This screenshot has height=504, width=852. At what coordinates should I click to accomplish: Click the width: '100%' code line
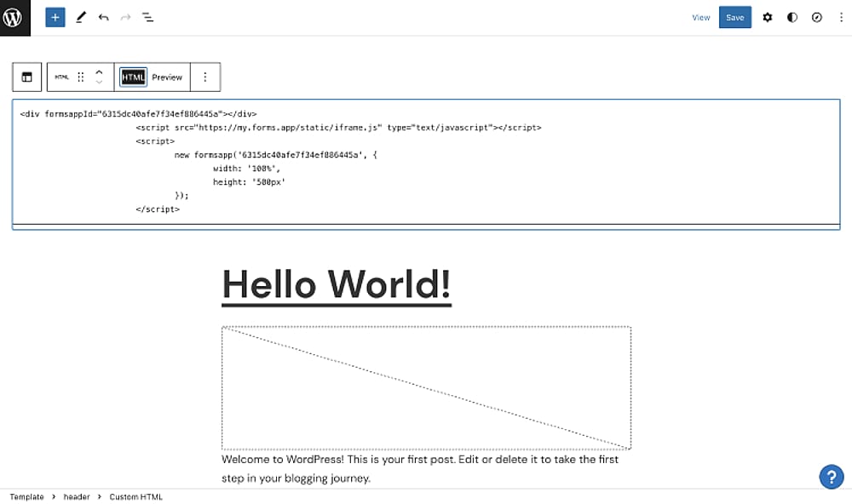pos(247,169)
